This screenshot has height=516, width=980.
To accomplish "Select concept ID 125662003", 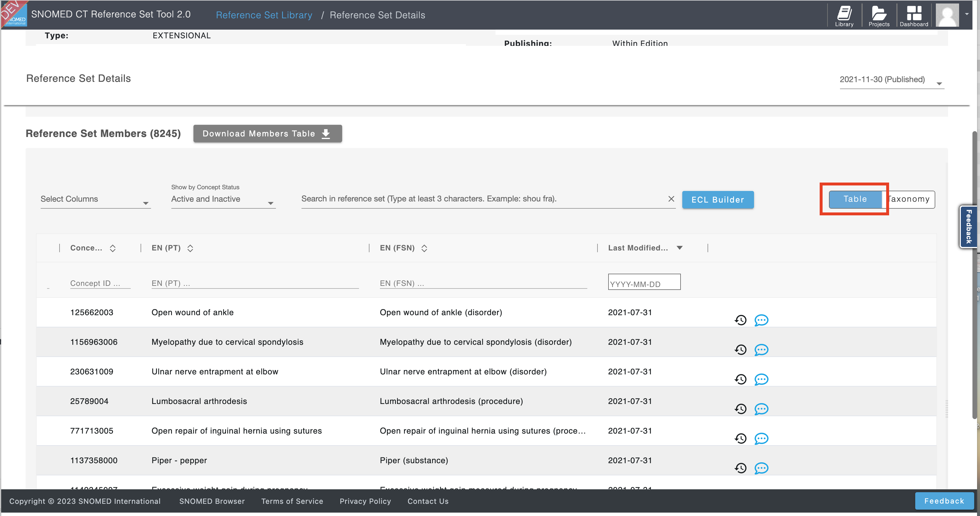I will coord(92,313).
